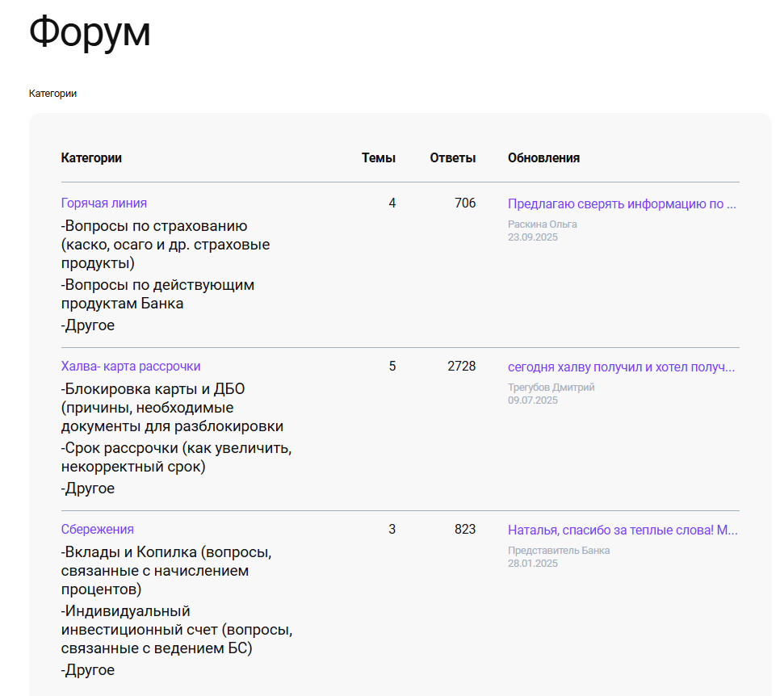
Task: Click the Темы column header
Action: [378, 158]
